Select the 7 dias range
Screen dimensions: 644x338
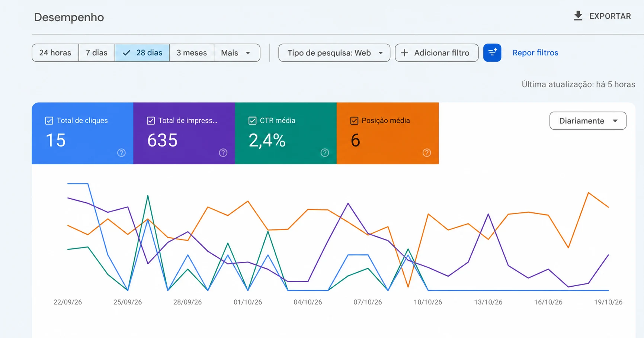click(97, 53)
